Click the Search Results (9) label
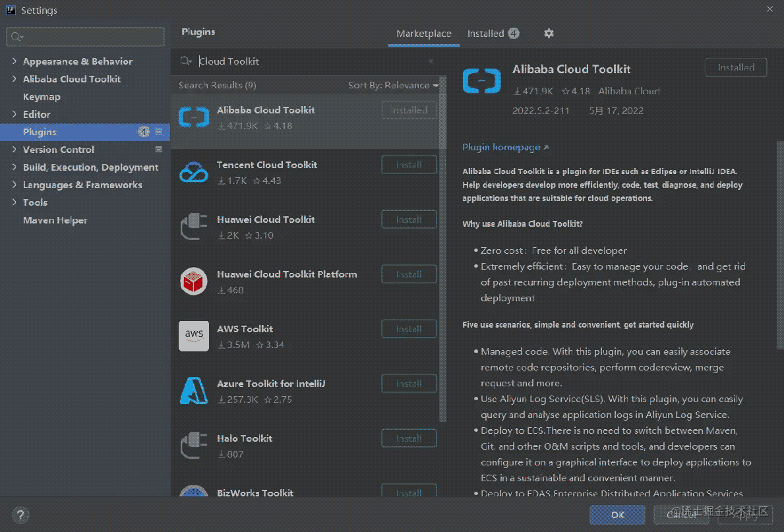Image resolution: width=784 pixels, height=532 pixels. coord(218,85)
